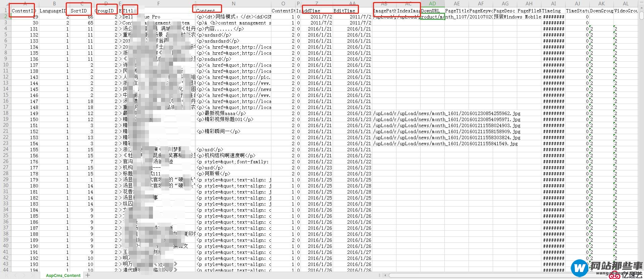Select ContentID cell 190
This screenshot has width=644, height=279.
(25, 246)
